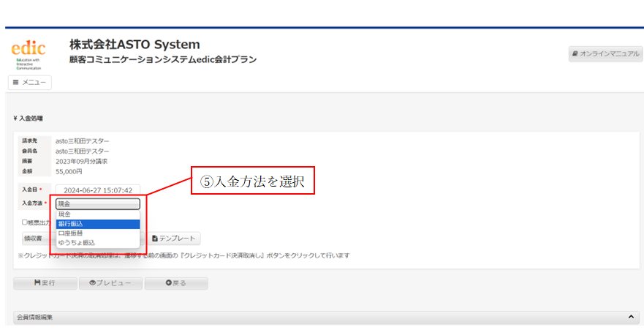The image size is (644, 330).
Task: Click asto三和田テスター next to 会員名
Action: (83, 151)
